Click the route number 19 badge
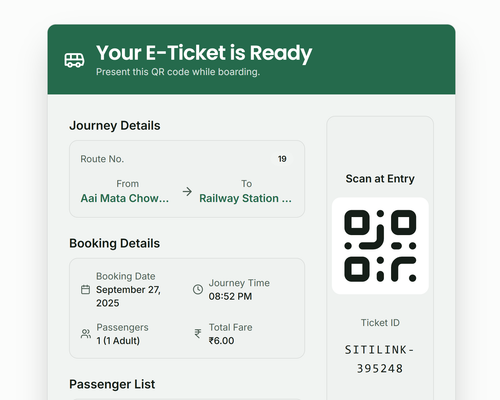This screenshot has width=500, height=400. (x=282, y=159)
